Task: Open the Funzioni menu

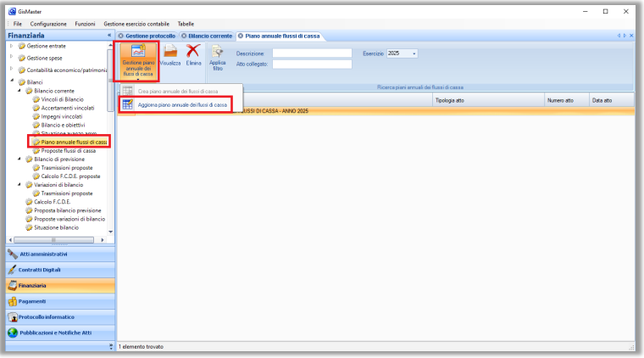Action: point(85,24)
